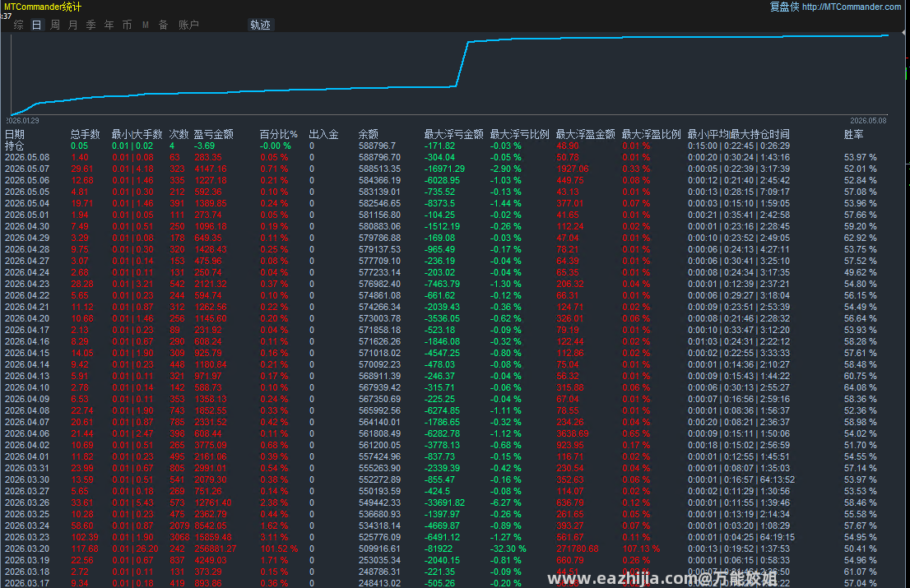Image resolution: width=910 pixels, height=588 pixels.
Task: Select the 持仓 positions row label
Action: pos(15,146)
